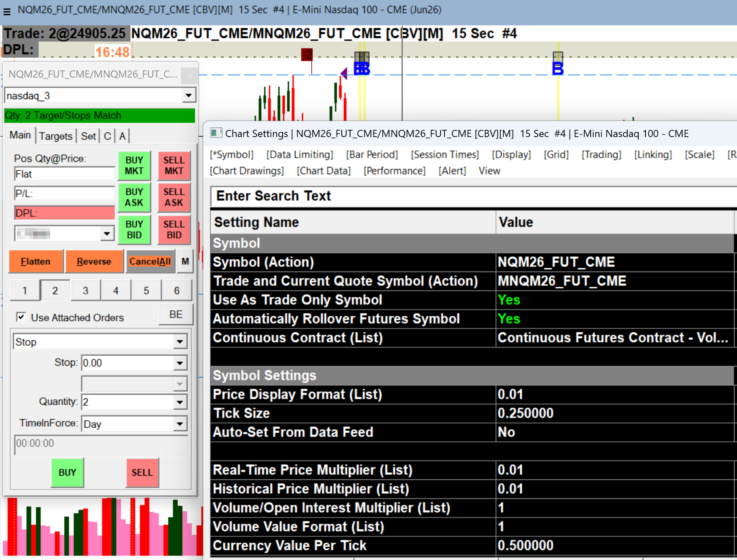This screenshot has height=560, width=737.
Task: Open the Quantity dropdown
Action: point(180,402)
